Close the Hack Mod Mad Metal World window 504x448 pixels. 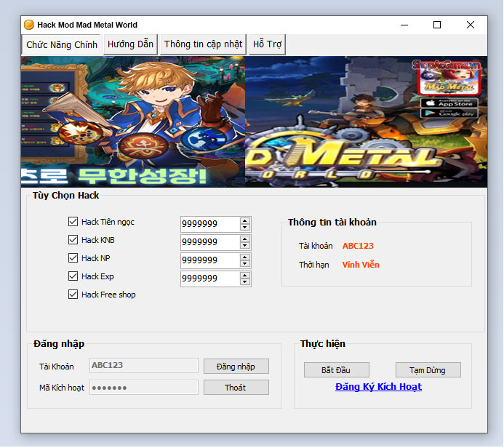(x=471, y=25)
